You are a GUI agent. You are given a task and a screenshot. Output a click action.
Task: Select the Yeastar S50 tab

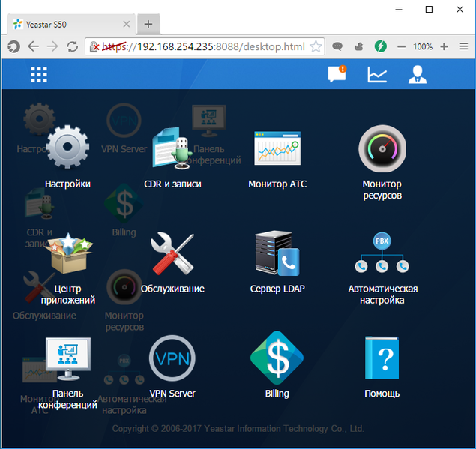[x=72, y=24]
